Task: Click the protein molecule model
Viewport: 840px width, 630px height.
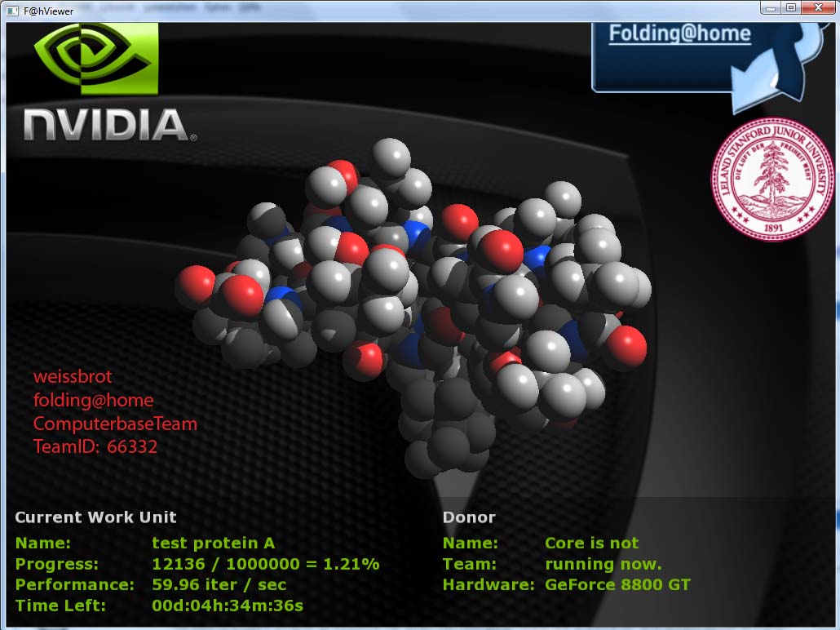Action: tap(413, 307)
